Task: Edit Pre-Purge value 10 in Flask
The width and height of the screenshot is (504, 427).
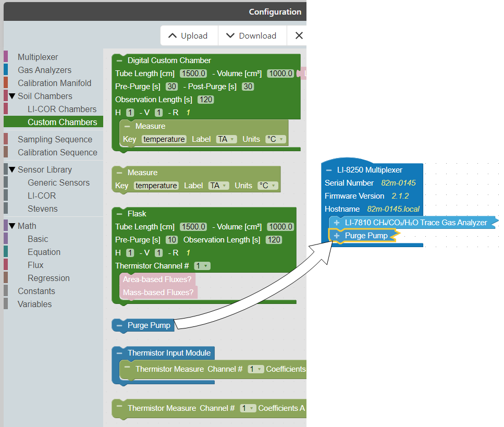Action: coord(171,240)
